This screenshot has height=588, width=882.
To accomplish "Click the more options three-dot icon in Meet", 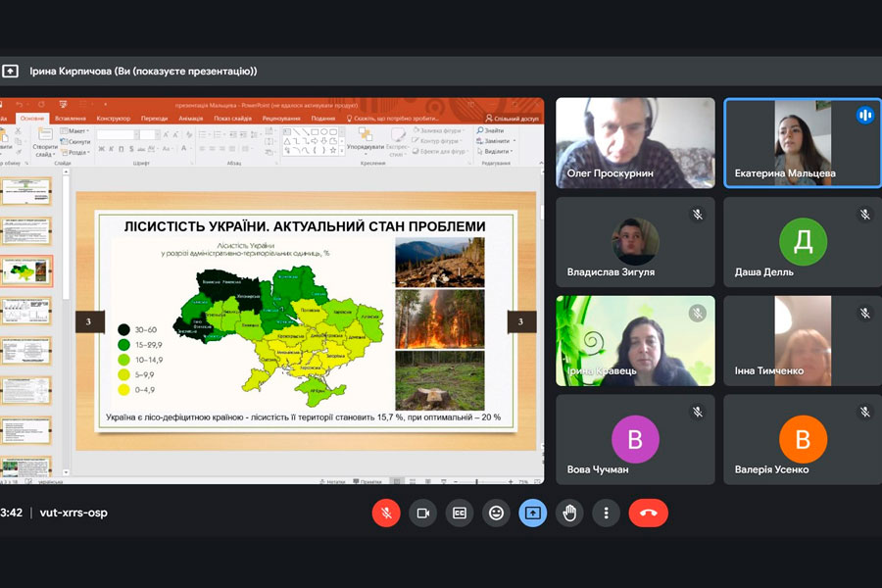I will [x=606, y=514].
